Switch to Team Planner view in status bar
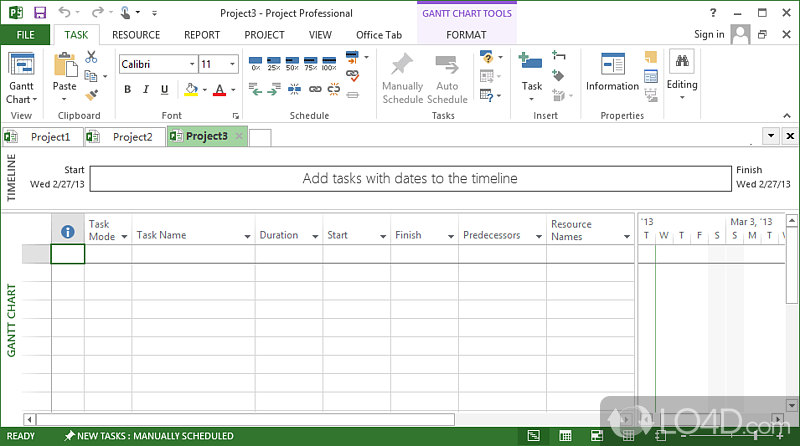 (x=596, y=436)
